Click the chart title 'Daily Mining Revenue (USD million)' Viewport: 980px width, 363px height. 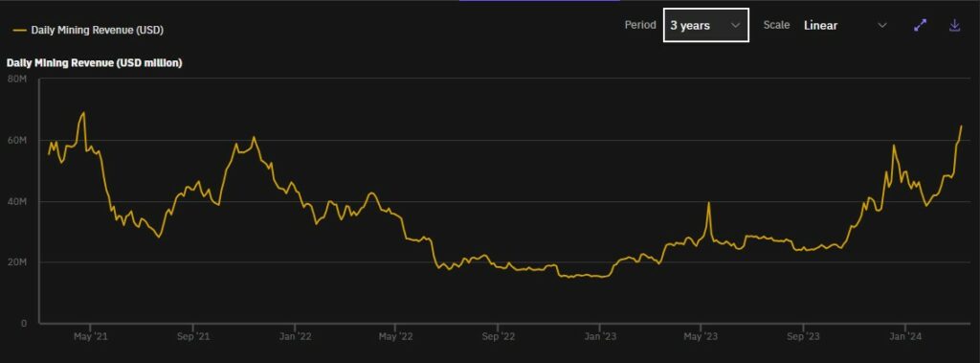coord(95,62)
